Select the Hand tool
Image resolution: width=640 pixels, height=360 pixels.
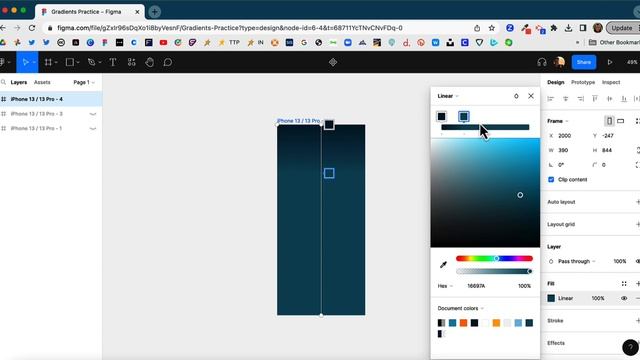[x=150, y=62]
